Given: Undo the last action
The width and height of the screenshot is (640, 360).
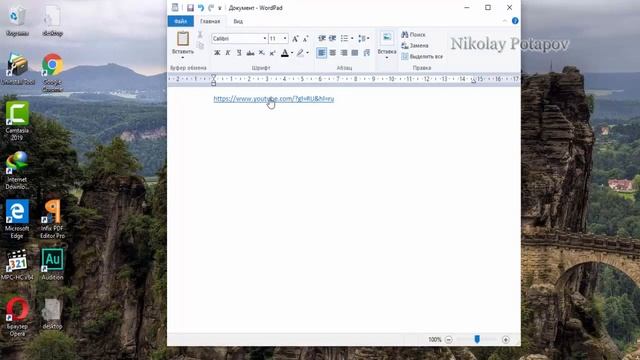Looking at the screenshot, I should (201, 8).
